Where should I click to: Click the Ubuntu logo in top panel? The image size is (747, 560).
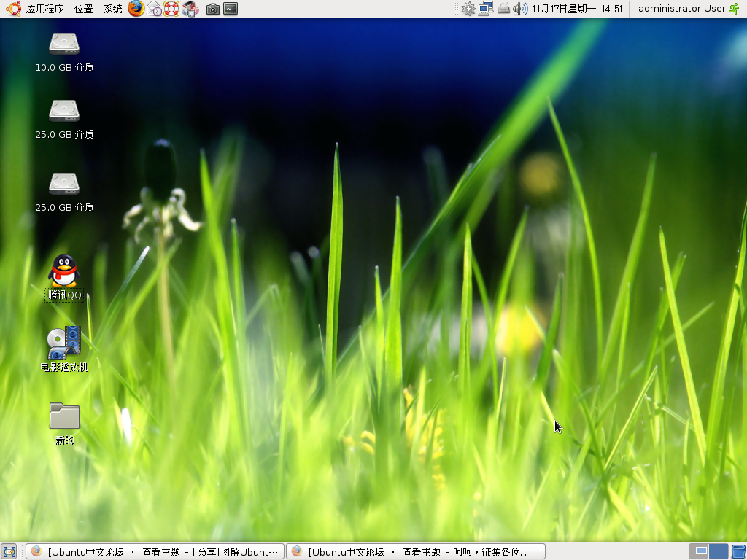[13, 9]
